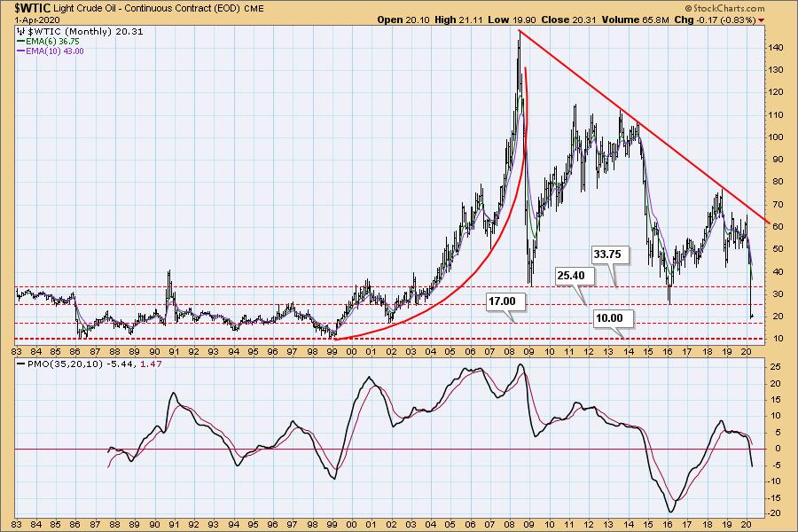Click year 86 on the price panel's time axis
798x532 pixels.
click(x=75, y=352)
